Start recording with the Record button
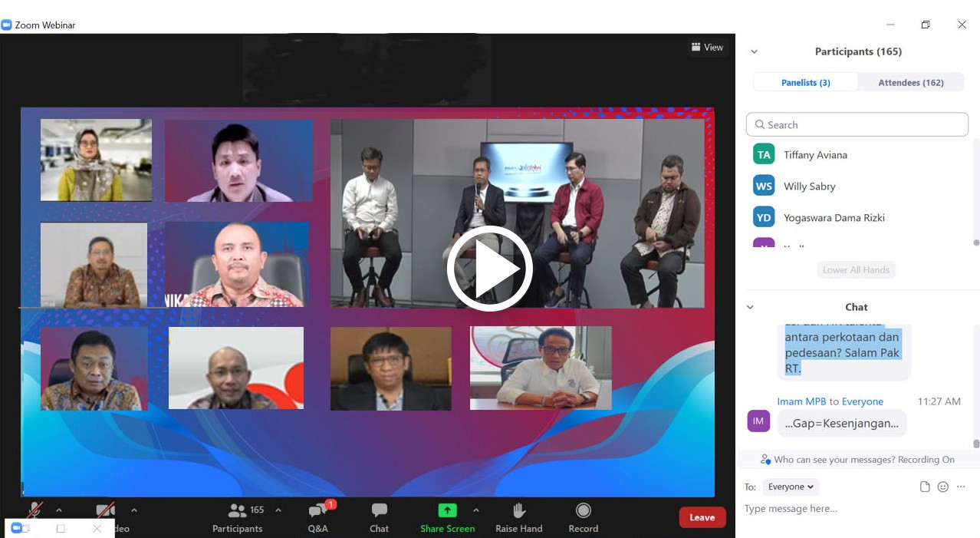The height and width of the screenshot is (538, 980). 583,511
